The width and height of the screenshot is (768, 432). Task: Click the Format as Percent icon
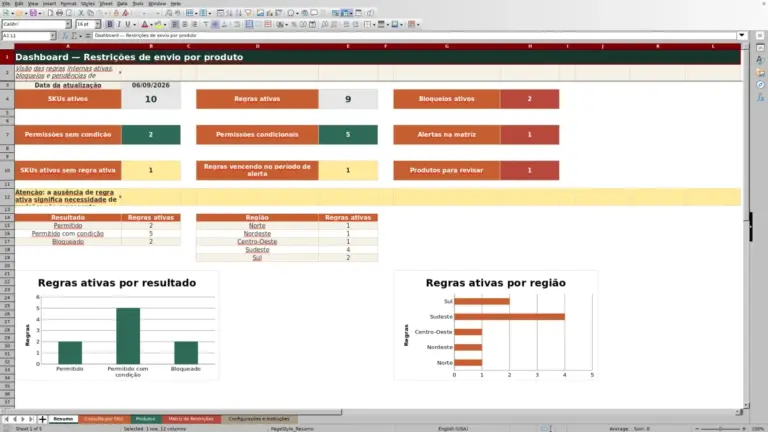coord(294,24)
